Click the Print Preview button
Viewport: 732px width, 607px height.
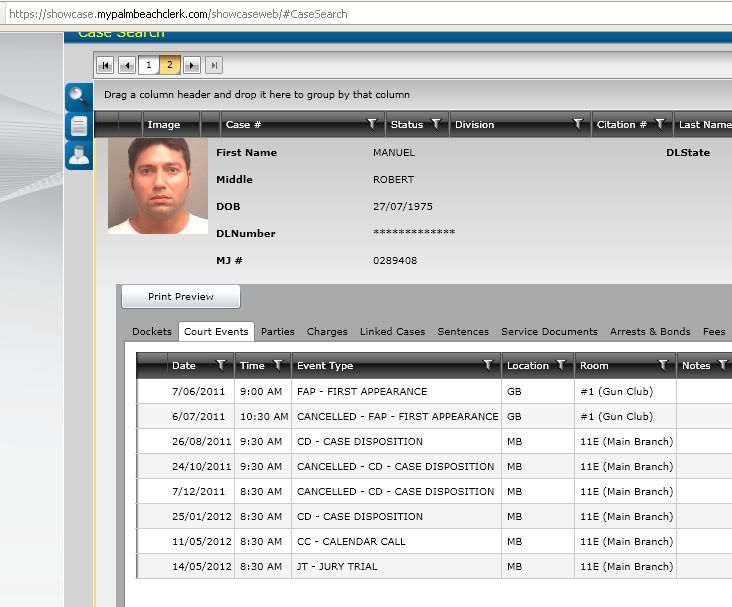tap(181, 297)
